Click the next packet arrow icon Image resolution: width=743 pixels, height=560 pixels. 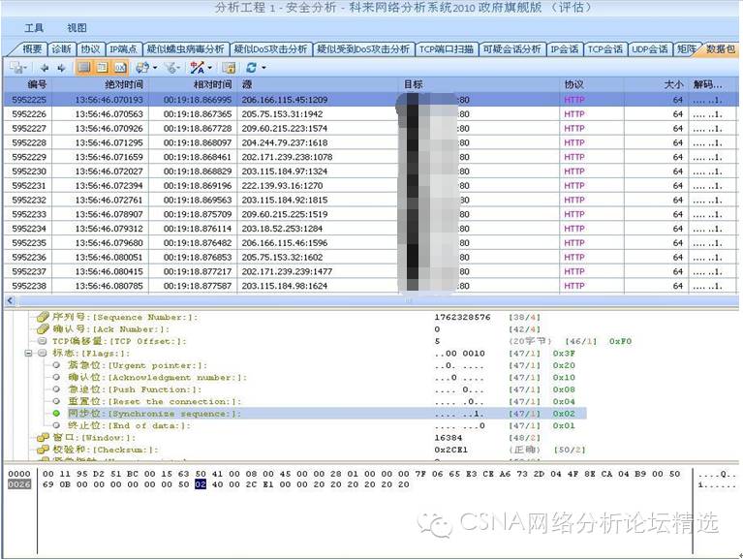[x=61, y=68]
